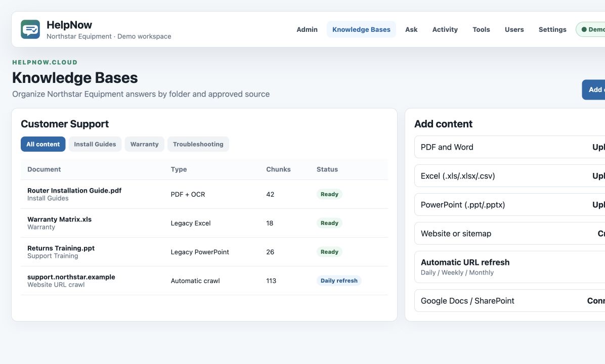Click the Install Guides folder label under Router guide
Screen dimensions: 605x364
point(48,198)
